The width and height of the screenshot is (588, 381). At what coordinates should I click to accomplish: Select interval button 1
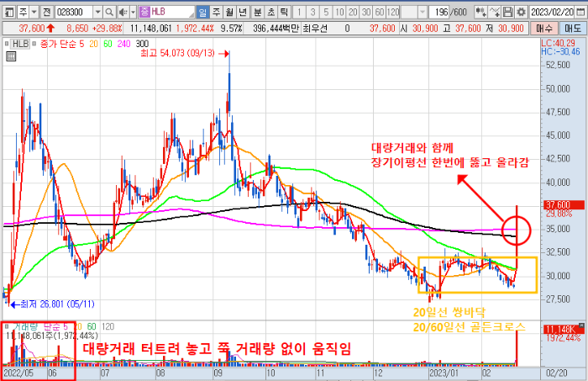(299, 13)
